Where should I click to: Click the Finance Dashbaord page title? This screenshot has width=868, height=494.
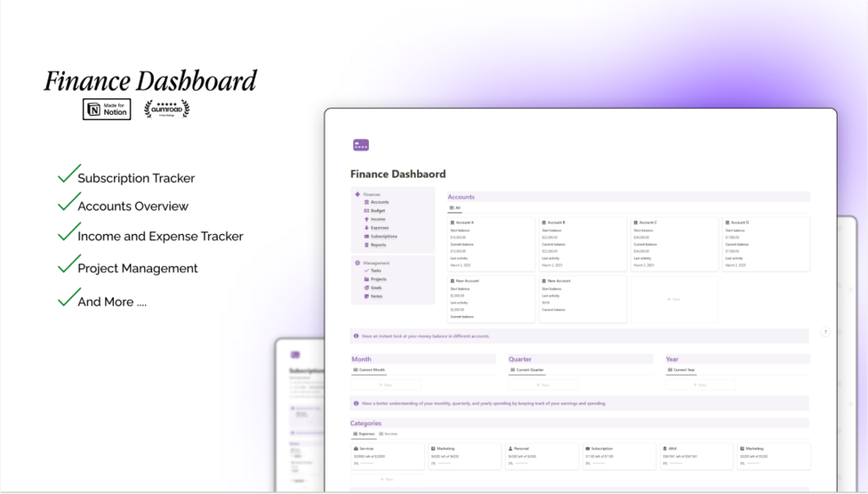[398, 174]
